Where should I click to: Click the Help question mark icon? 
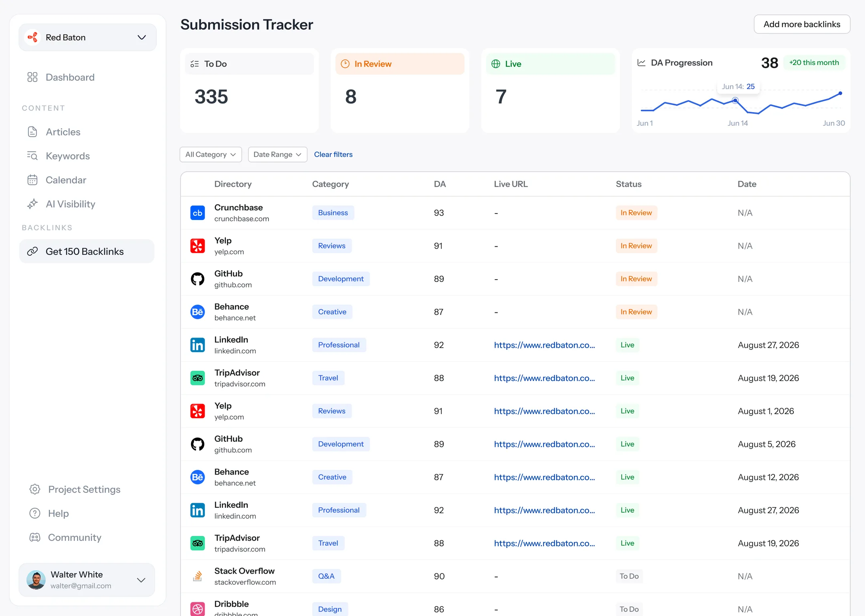pyautogui.click(x=35, y=513)
